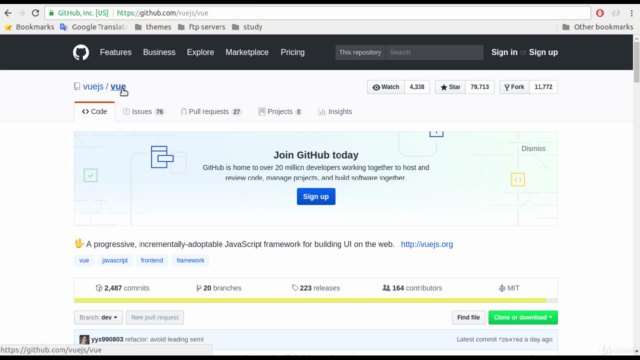Screen dimensions: 640x360
Task: View the 2,487 commits history
Action: click(x=122, y=288)
